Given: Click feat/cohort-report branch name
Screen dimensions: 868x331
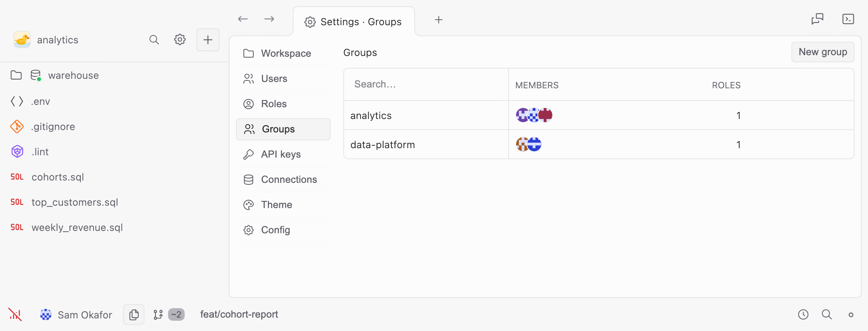Looking at the screenshot, I should pyautogui.click(x=239, y=314).
